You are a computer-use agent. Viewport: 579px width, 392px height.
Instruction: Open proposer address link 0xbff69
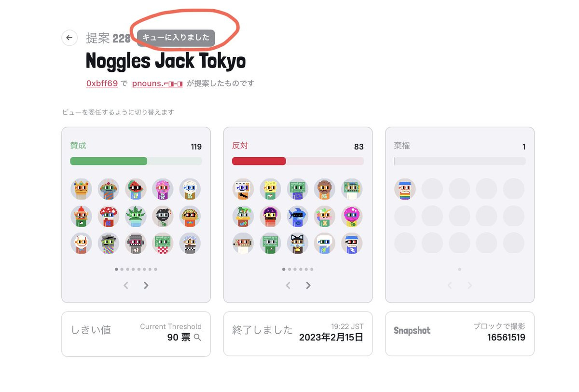[102, 83]
